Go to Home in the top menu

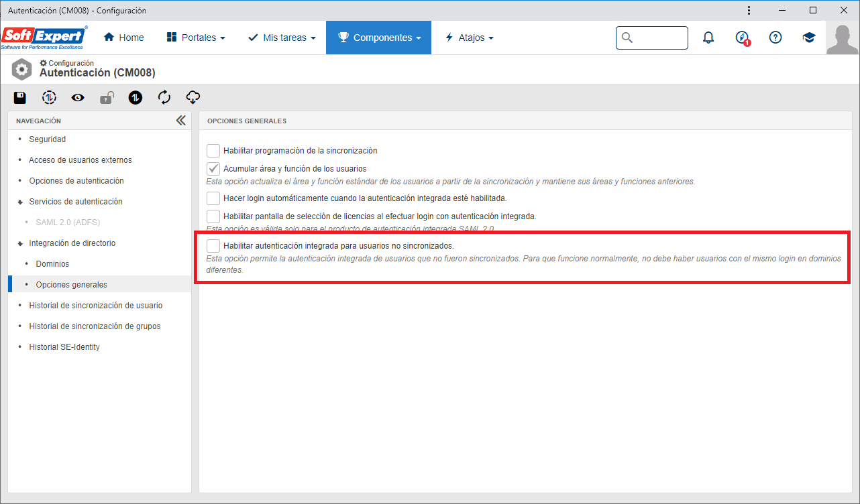[x=124, y=38]
